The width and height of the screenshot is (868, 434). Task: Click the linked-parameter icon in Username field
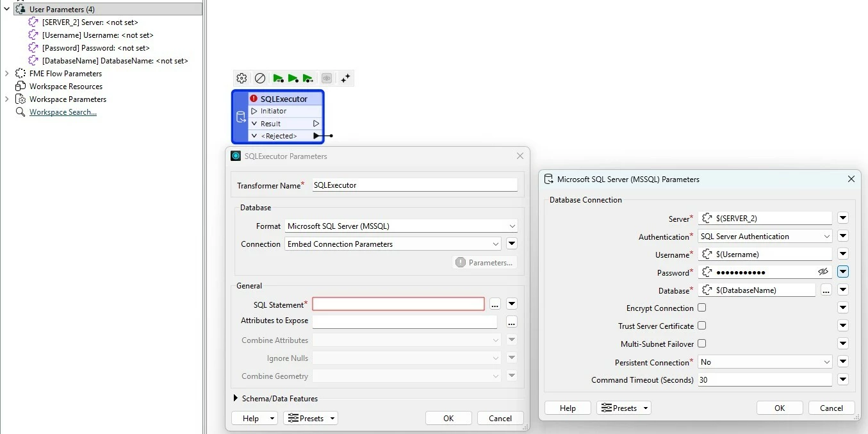coord(707,255)
